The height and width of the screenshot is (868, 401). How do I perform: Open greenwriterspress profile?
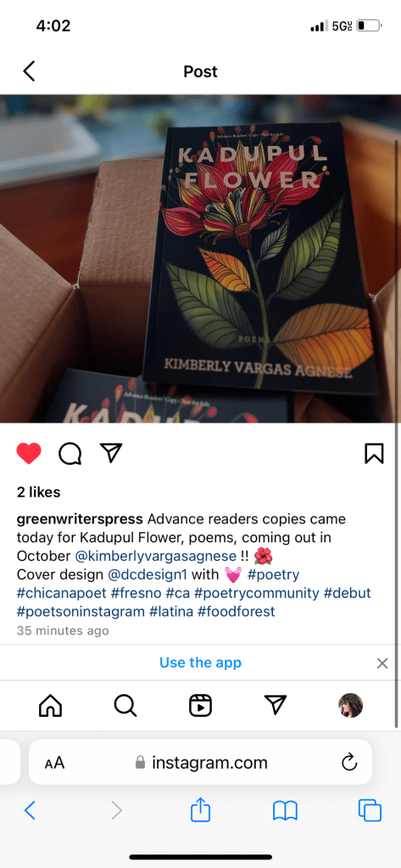tap(81, 519)
